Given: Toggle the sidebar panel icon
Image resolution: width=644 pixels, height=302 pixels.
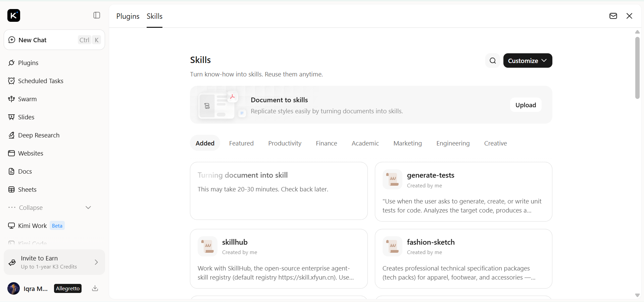Looking at the screenshot, I should pyautogui.click(x=97, y=15).
